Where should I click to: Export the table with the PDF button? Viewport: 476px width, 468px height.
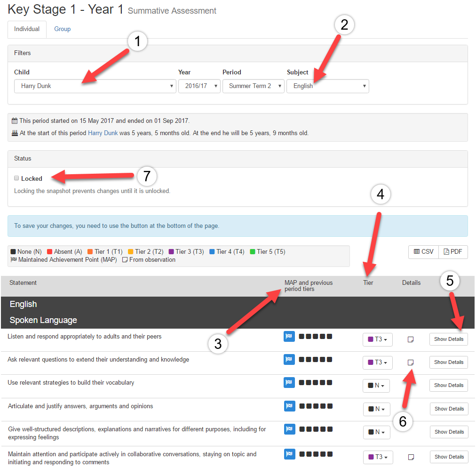click(453, 252)
